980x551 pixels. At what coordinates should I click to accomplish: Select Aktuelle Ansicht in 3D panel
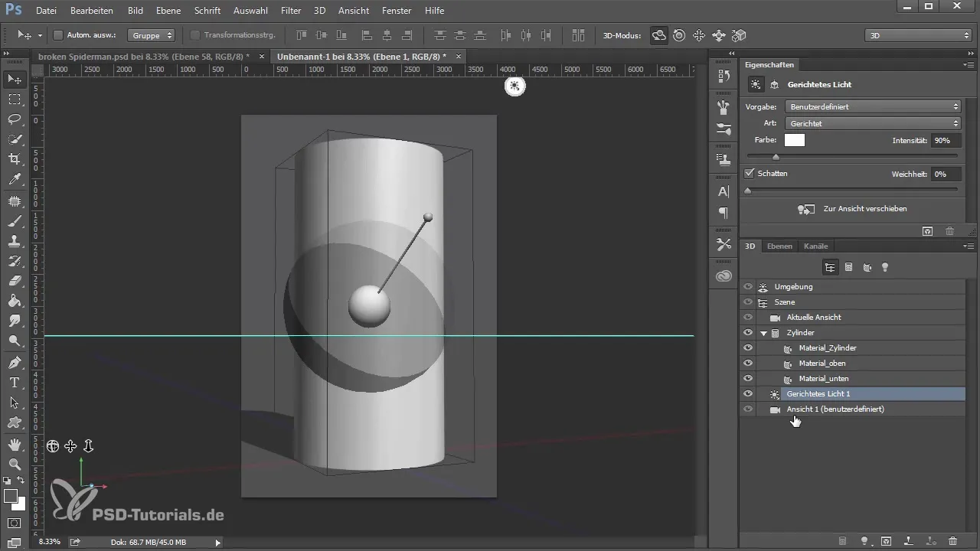click(814, 318)
